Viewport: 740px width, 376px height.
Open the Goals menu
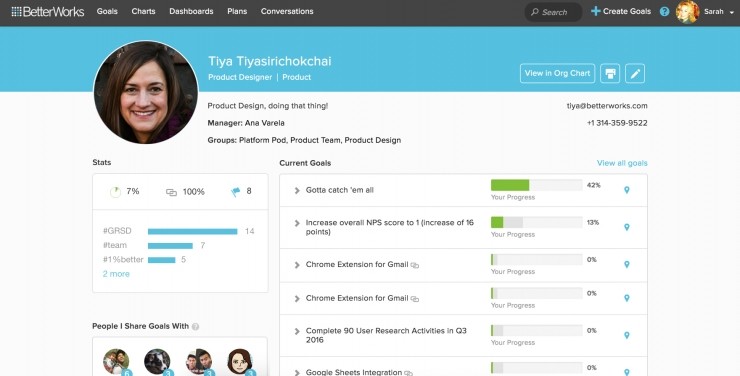pos(107,11)
